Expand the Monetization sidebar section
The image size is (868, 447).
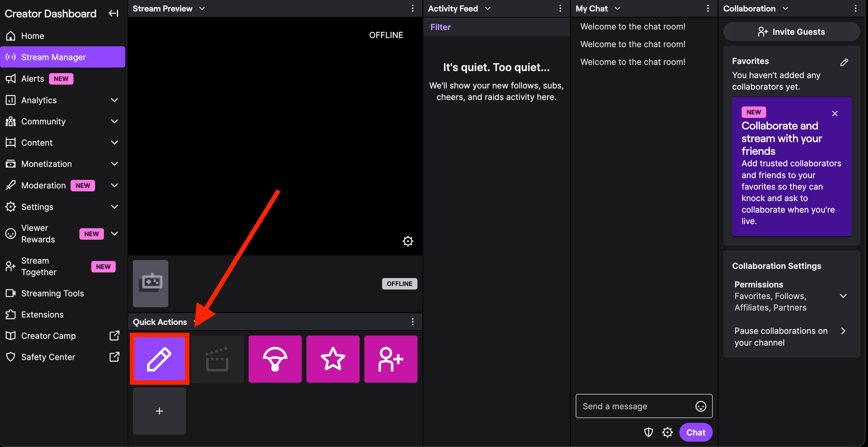(x=115, y=164)
